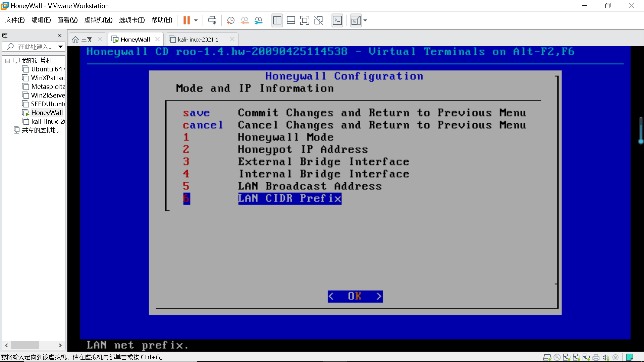Select Metasploitable VM in library
This screenshot has height=362, width=644.
tap(48, 86)
